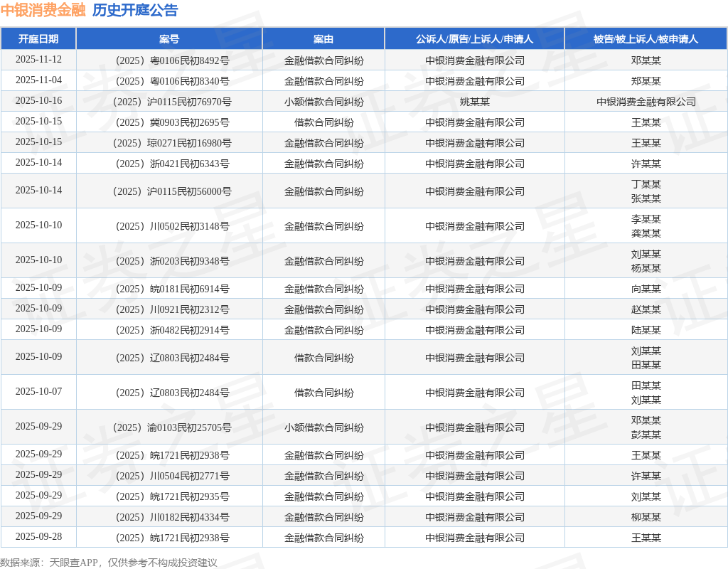728x569 pixels.
Task: Click plaintiff 中银消费金融有限公司 in 川0182 row
Action: pyautogui.click(x=474, y=518)
